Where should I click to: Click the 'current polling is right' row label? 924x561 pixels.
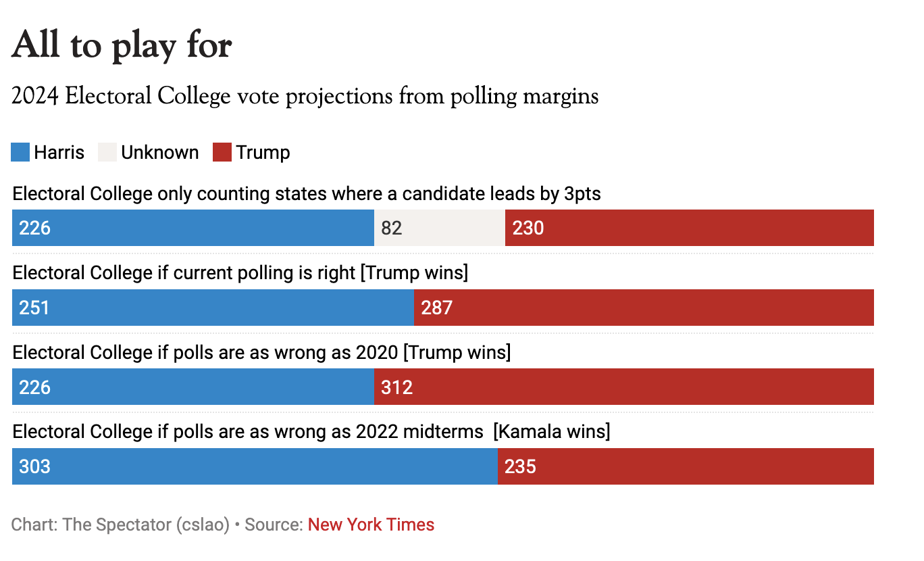pyautogui.click(x=240, y=272)
